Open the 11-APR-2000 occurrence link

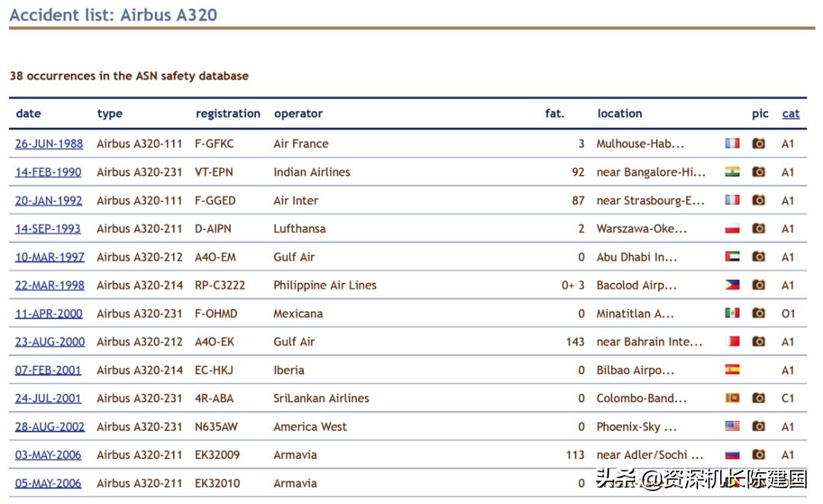[49, 314]
